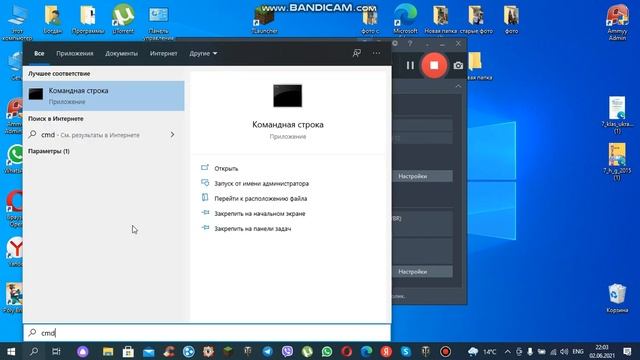Open the notification center icon
Screen dimensions: 640x360
628,351
